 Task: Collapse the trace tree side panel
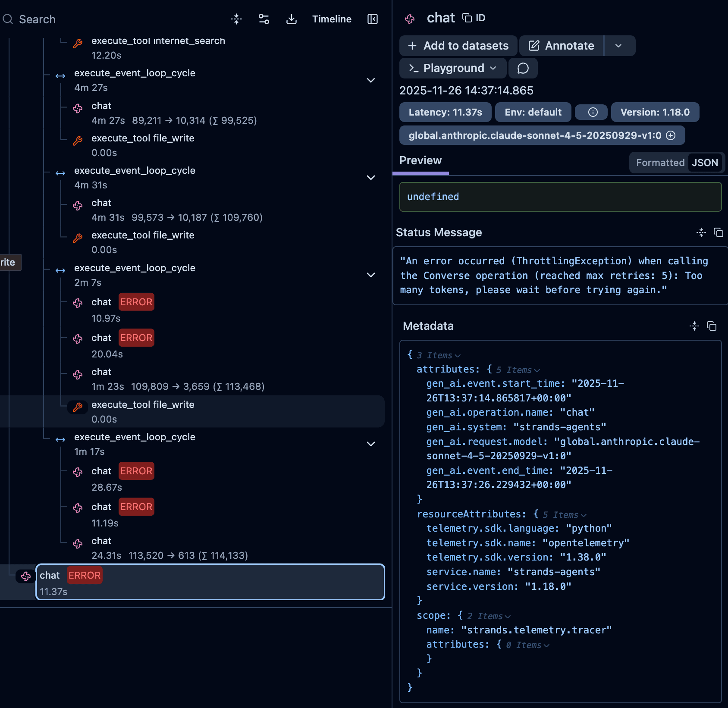(x=372, y=19)
